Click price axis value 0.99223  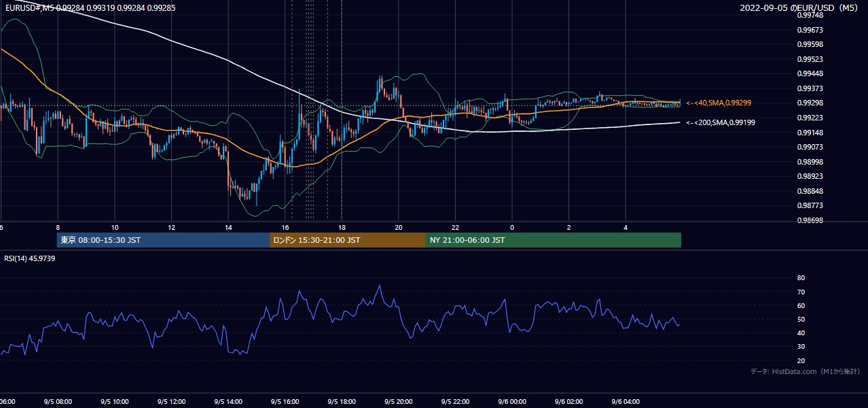point(810,118)
